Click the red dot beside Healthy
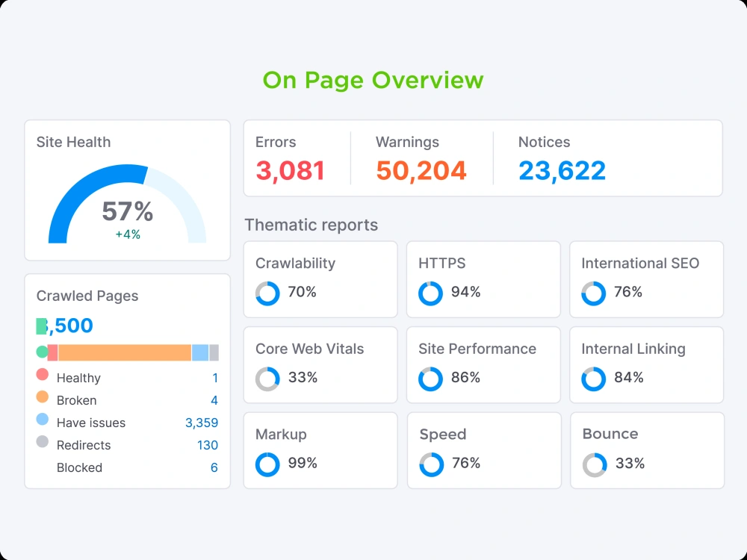 point(43,374)
